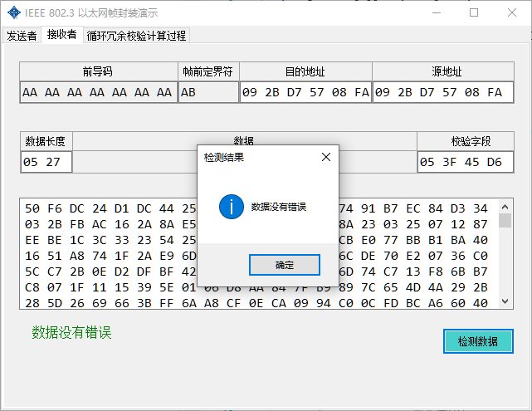
Task: Close the 检测结果 dialog
Action: [326, 156]
